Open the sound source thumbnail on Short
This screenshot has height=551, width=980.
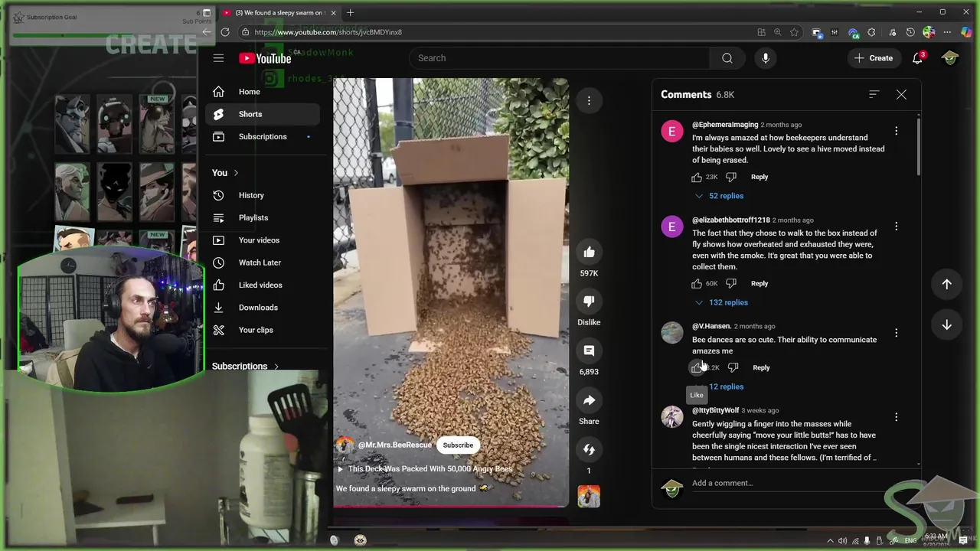589,497
